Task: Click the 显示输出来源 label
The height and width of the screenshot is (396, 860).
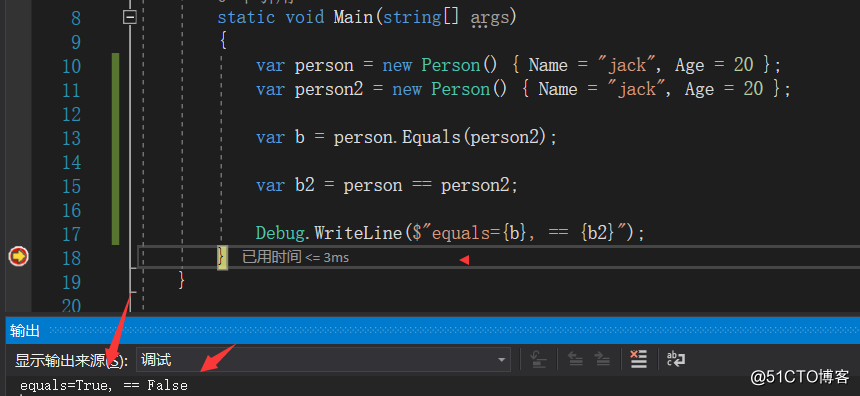Action: pos(71,360)
